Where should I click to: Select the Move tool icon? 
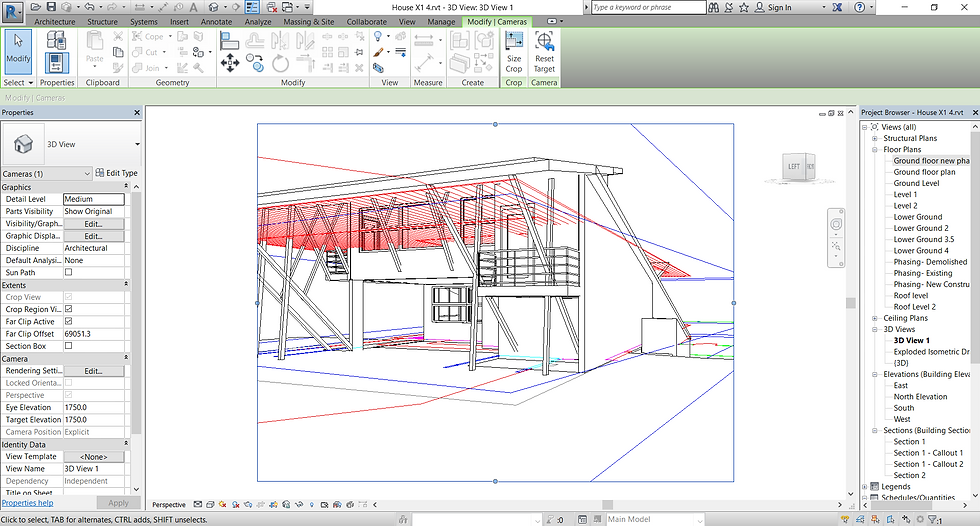pyautogui.click(x=229, y=62)
